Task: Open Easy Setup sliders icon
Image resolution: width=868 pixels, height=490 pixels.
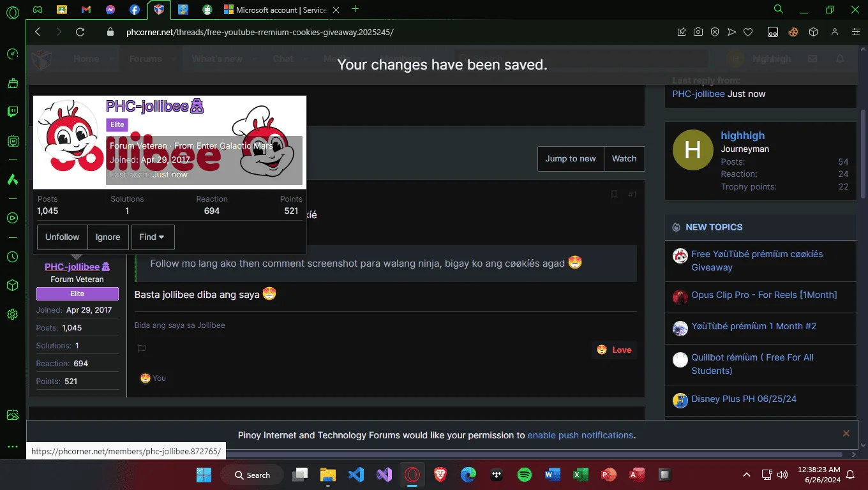Action: (x=856, y=32)
